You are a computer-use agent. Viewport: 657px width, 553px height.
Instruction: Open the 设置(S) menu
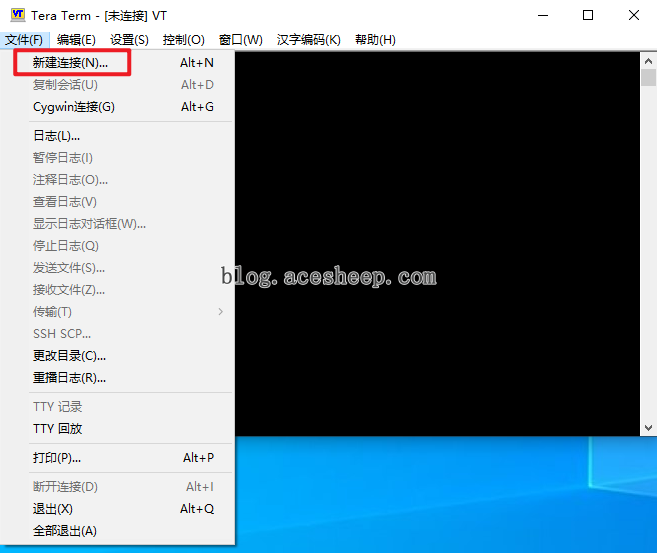(x=129, y=40)
